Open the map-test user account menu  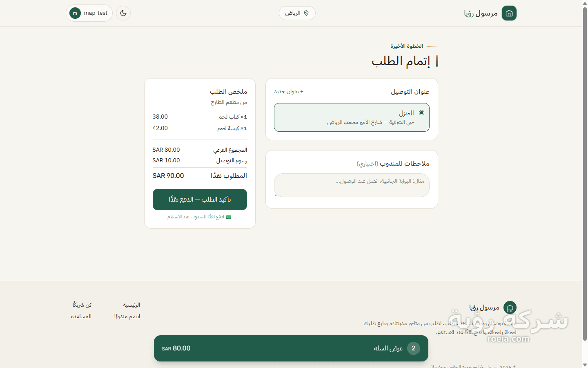click(x=89, y=13)
